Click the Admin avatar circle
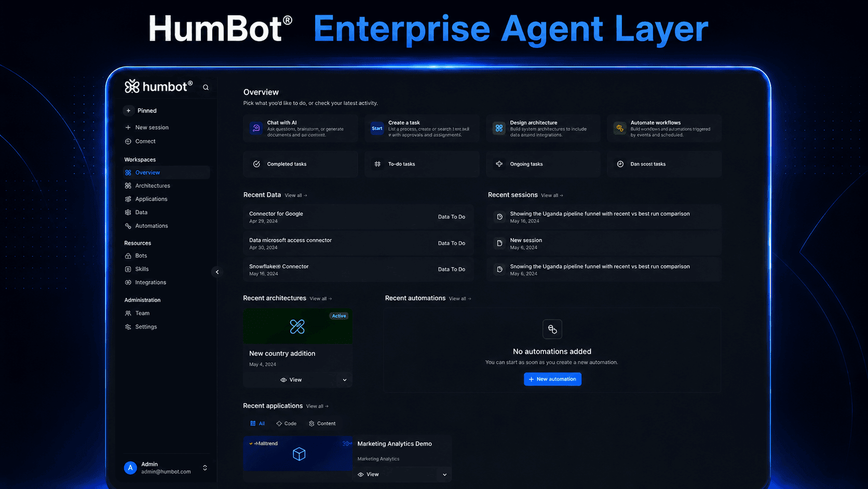The image size is (868, 489). pyautogui.click(x=130, y=468)
